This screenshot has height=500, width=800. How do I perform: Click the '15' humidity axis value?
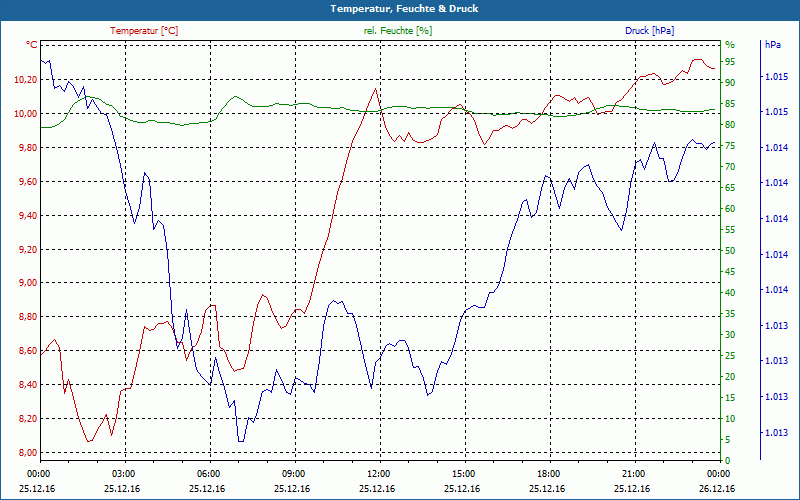pos(730,398)
